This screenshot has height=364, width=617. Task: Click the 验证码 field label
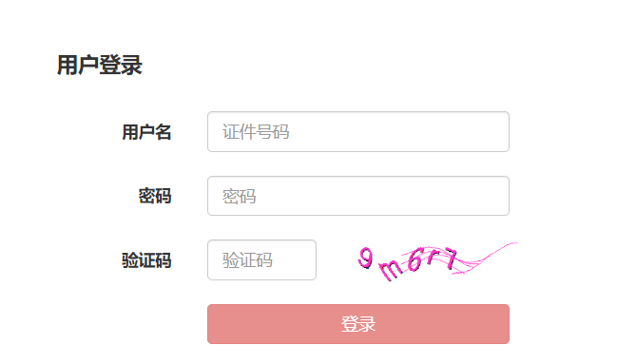click(x=146, y=260)
